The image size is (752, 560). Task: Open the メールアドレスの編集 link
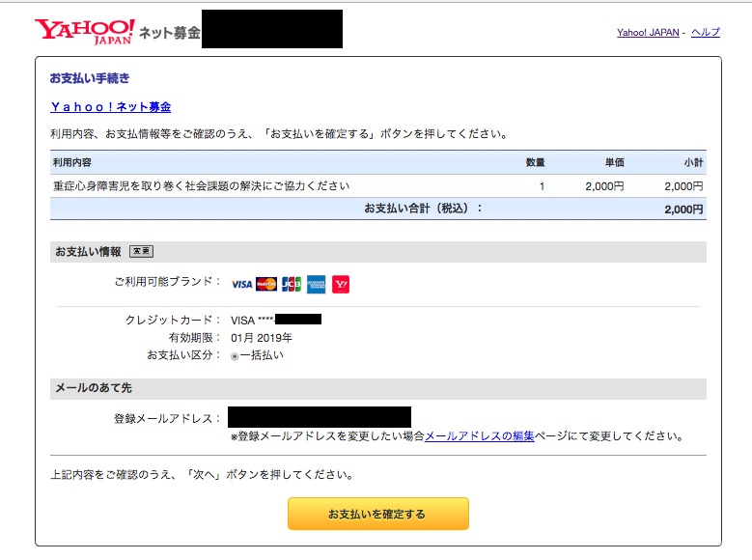pos(480,435)
